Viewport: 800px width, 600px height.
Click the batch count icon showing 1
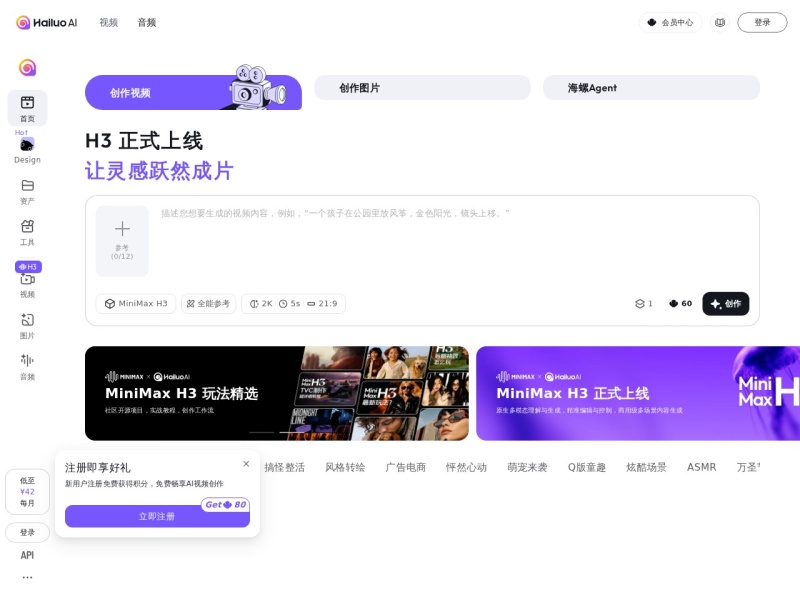point(644,304)
